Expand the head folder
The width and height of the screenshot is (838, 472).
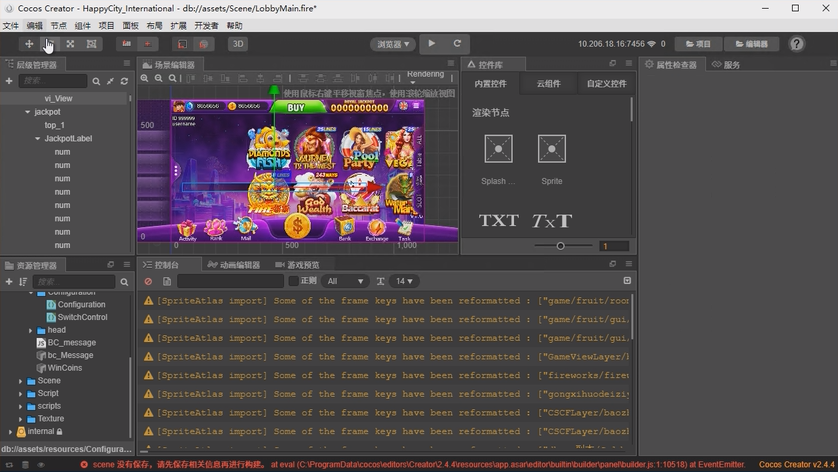pos(30,330)
